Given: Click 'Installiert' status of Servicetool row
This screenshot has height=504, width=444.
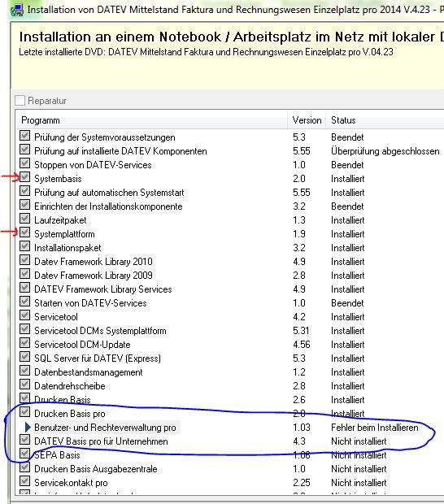Looking at the screenshot, I should tap(348, 317).
